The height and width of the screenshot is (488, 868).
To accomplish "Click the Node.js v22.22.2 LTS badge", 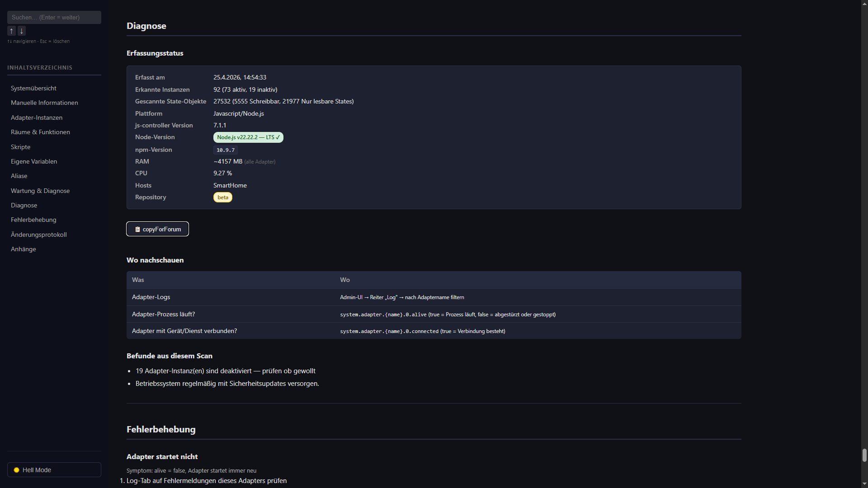I will click(248, 137).
